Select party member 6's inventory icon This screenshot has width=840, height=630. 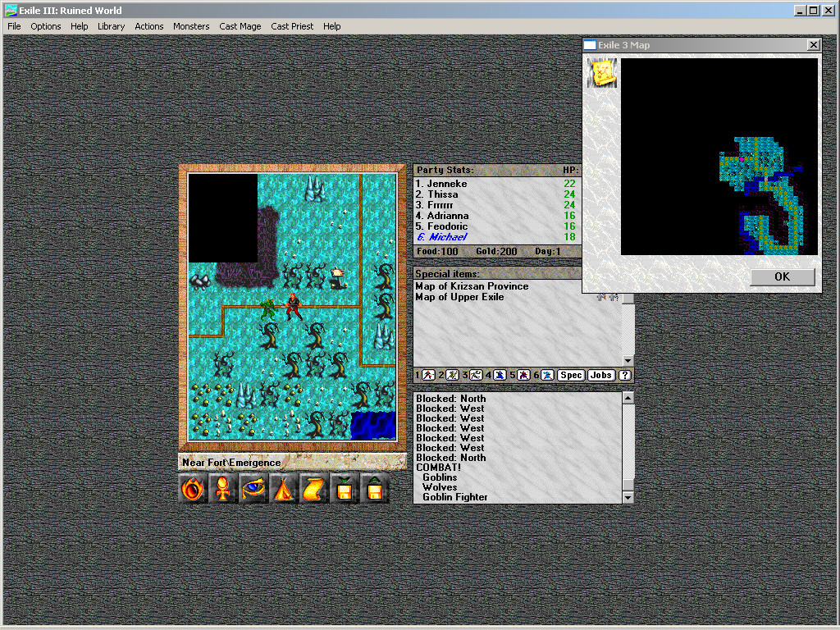[x=547, y=375]
